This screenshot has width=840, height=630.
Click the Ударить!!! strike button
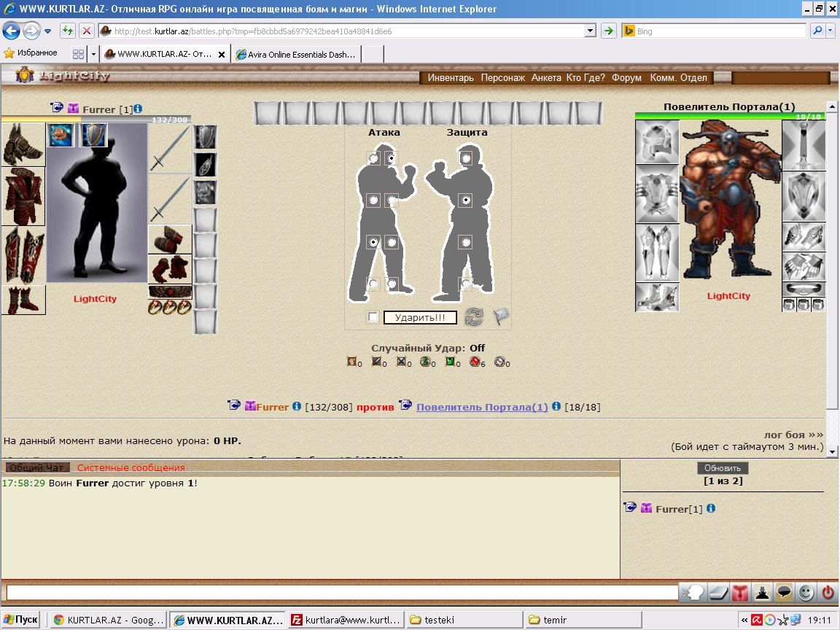point(420,318)
